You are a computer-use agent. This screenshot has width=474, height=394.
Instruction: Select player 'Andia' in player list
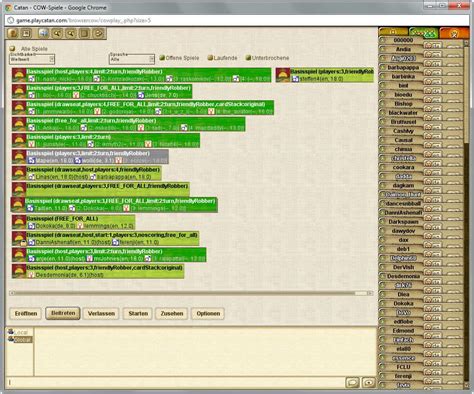point(403,49)
